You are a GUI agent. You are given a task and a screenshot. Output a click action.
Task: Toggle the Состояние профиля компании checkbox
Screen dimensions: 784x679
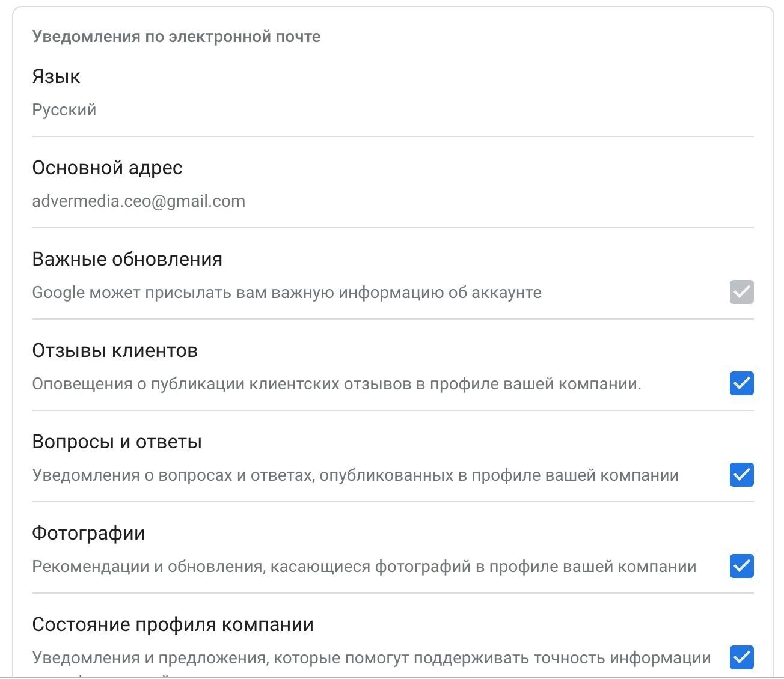click(x=741, y=657)
